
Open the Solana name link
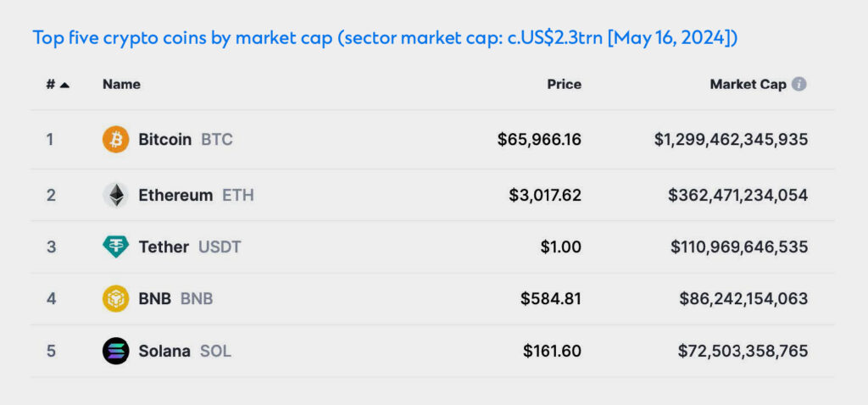164,351
